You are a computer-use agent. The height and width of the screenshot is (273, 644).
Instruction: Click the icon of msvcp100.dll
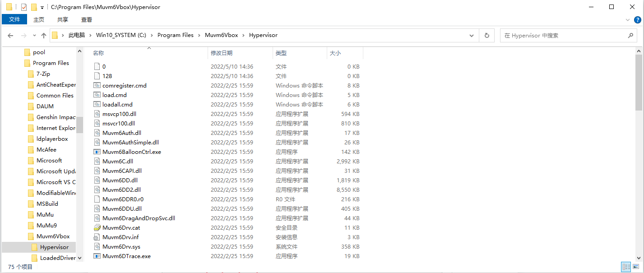[x=97, y=114]
